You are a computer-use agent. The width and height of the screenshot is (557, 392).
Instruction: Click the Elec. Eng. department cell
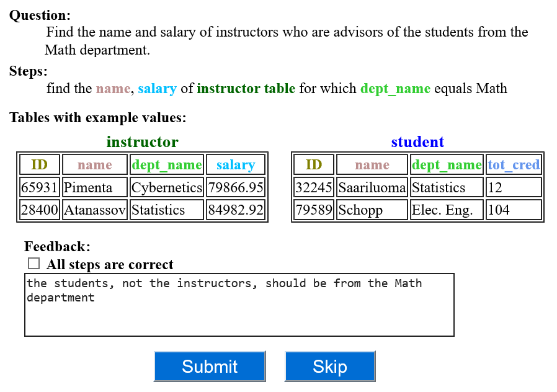coord(447,210)
